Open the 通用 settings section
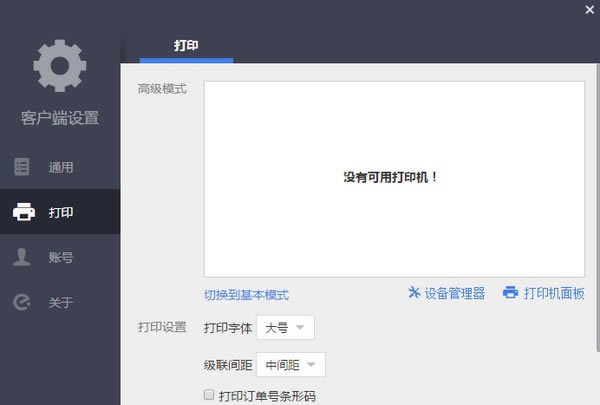 [x=60, y=167]
